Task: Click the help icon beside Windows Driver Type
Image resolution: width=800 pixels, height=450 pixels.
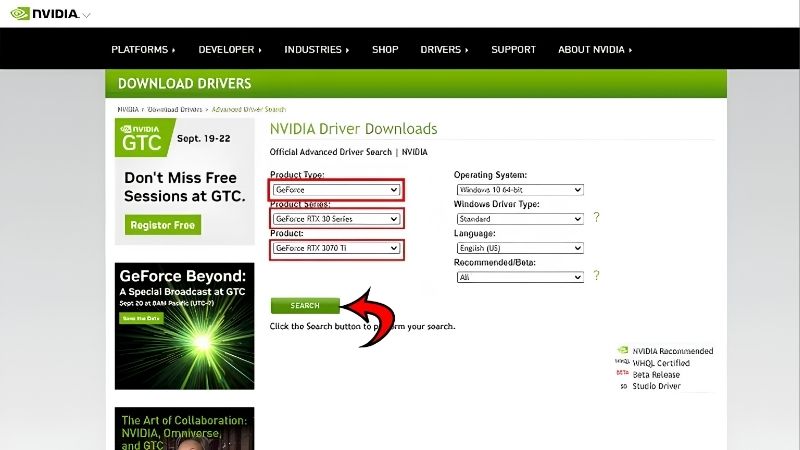Action: pos(596,217)
